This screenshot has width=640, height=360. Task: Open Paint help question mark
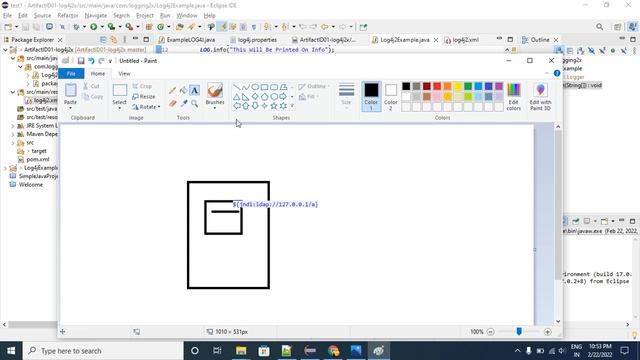point(557,73)
